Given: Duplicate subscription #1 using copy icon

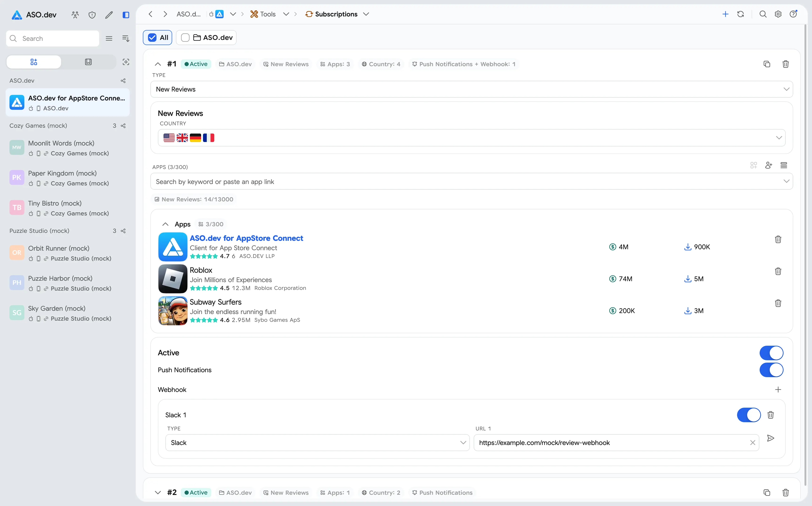Looking at the screenshot, I should (x=766, y=64).
